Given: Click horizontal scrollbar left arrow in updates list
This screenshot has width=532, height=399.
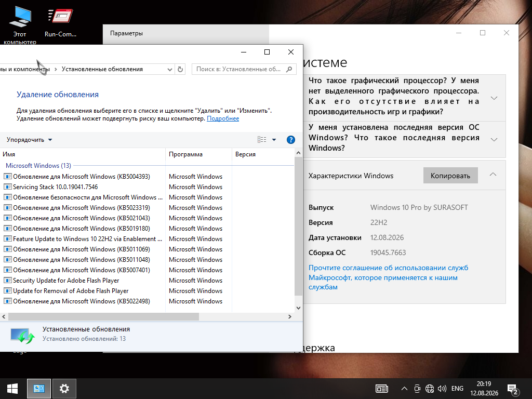Looking at the screenshot, I should point(4,316).
